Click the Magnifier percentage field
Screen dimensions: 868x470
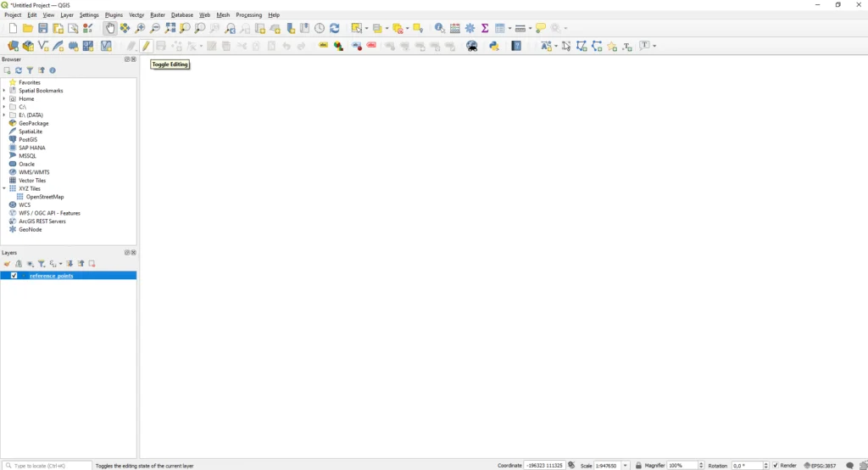682,466
